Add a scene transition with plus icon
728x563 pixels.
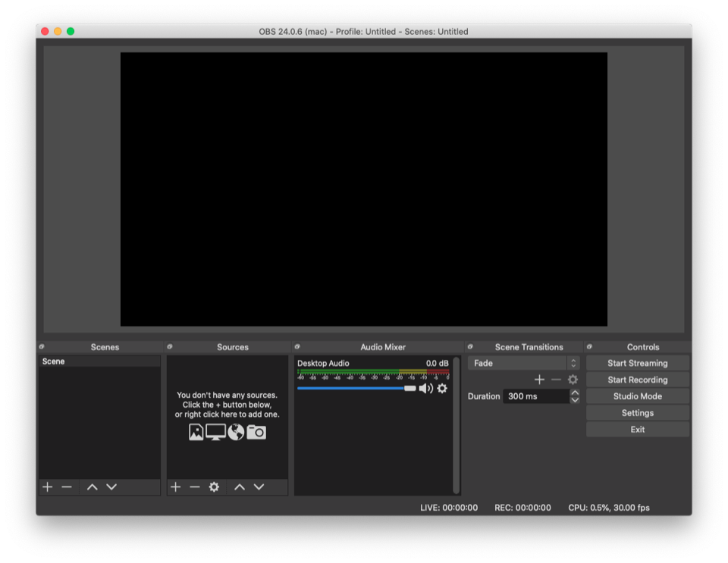tap(539, 380)
